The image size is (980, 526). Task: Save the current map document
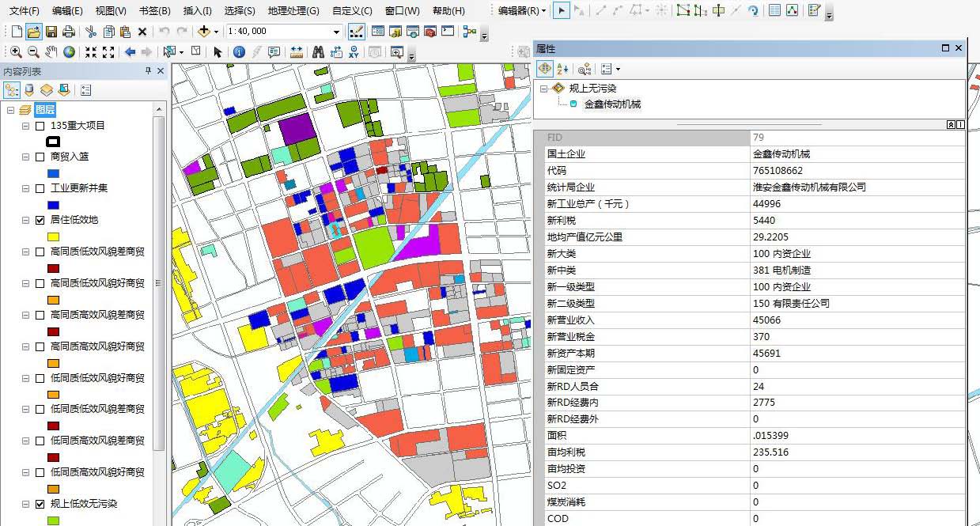51,32
